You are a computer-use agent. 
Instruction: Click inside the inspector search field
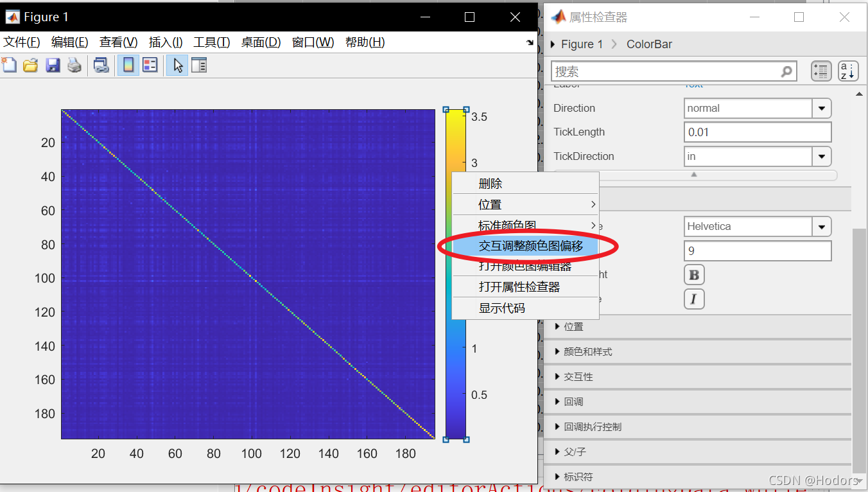[x=668, y=71]
